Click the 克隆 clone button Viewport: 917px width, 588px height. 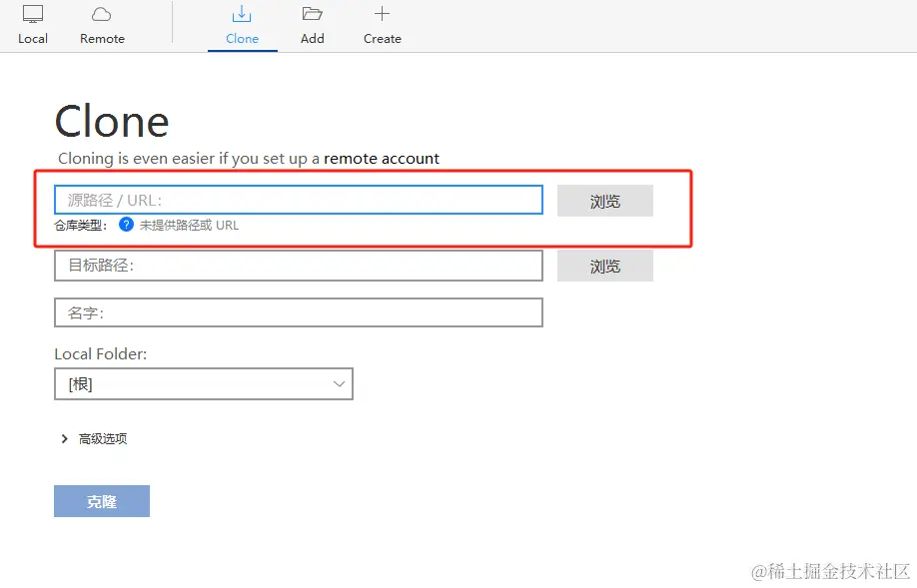click(x=102, y=501)
